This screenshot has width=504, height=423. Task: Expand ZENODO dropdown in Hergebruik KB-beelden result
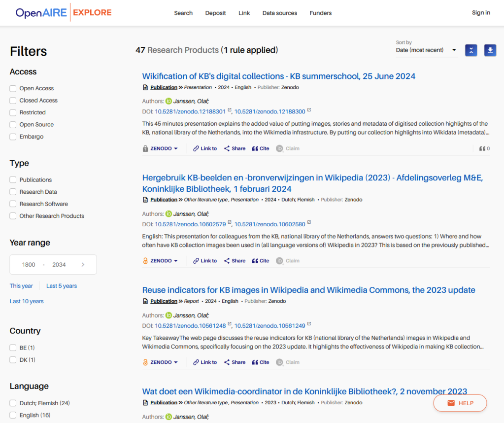tap(164, 261)
